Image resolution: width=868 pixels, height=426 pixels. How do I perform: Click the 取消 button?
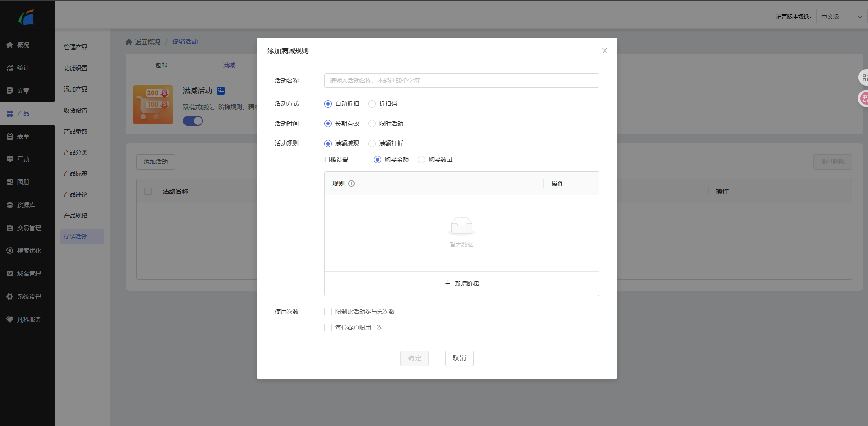459,358
